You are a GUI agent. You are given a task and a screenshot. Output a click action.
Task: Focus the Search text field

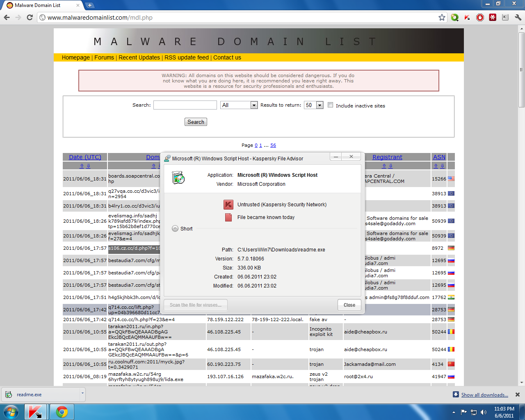(x=185, y=105)
